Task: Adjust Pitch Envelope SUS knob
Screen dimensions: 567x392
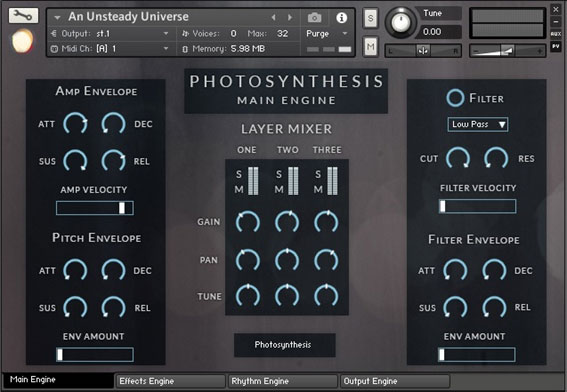Action: [x=75, y=308]
